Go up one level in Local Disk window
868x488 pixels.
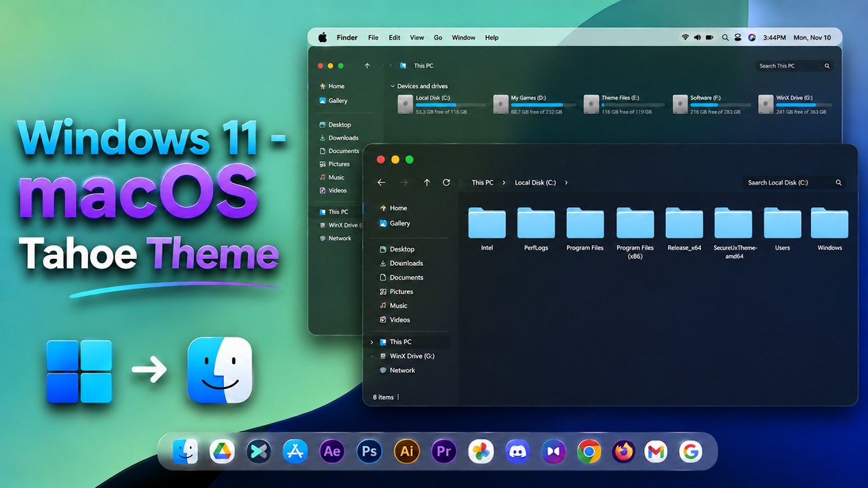point(427,182)
